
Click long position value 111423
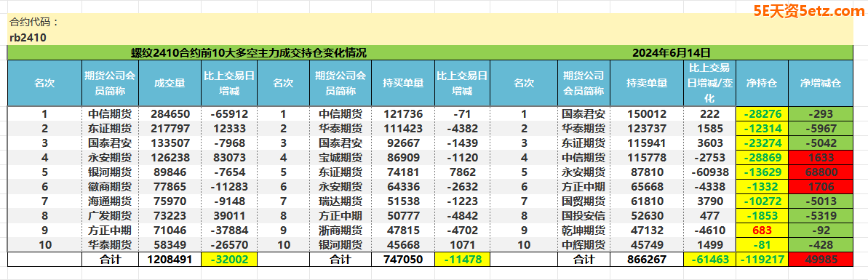point(403,129)
